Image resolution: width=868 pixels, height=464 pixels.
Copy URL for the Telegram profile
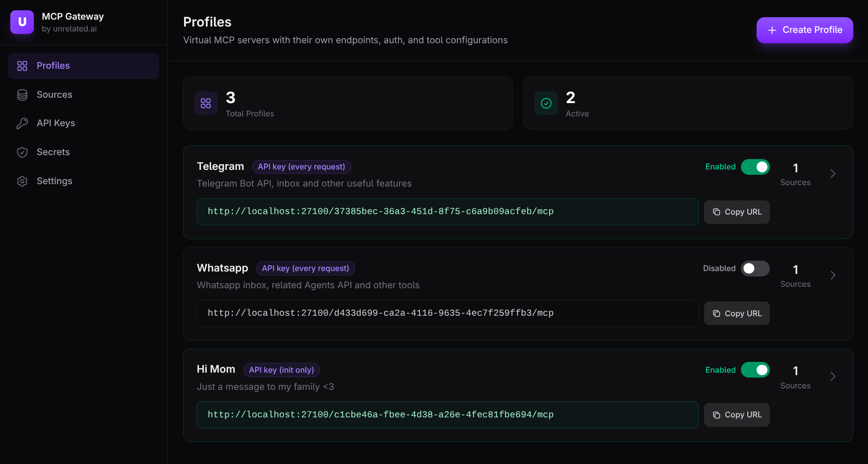[736, 212]
